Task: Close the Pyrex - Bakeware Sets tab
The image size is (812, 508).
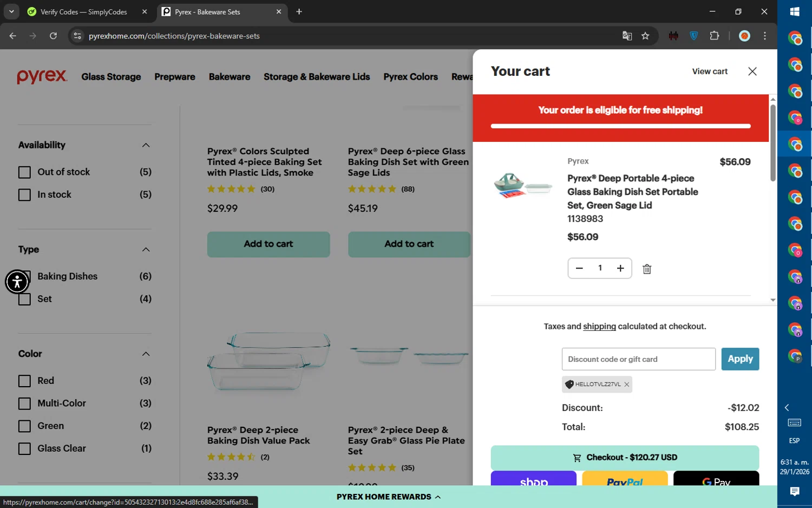Action: pos(279,11)
